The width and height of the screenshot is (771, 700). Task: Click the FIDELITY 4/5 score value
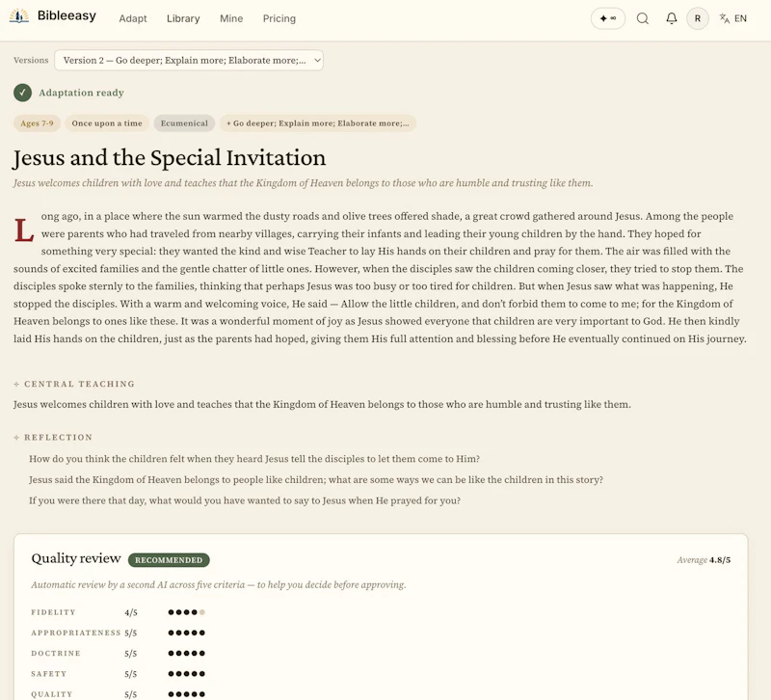[131, 613]
